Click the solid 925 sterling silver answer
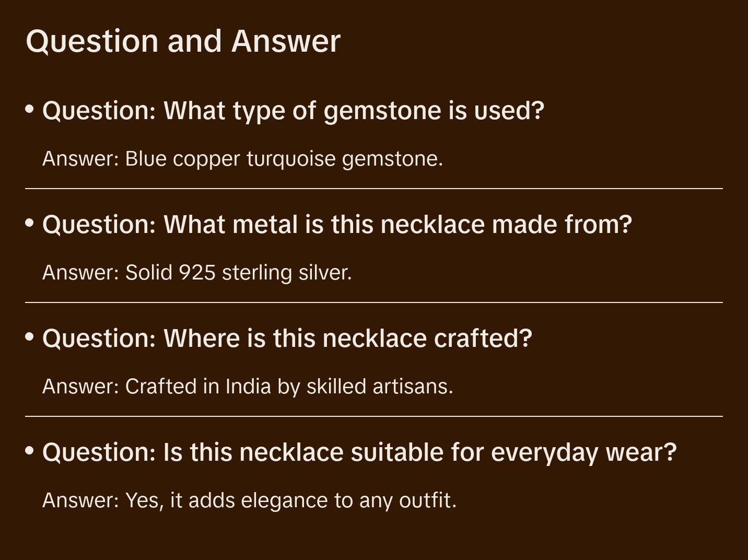The height and width of the screenshot is (560, 748). (197, 273)
